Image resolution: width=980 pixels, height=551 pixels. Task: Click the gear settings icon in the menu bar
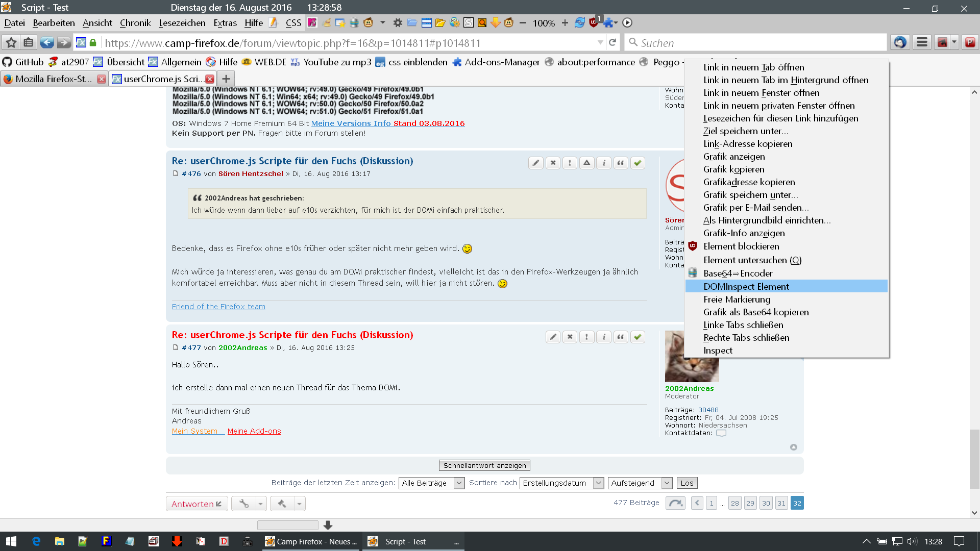coord(398,22)
